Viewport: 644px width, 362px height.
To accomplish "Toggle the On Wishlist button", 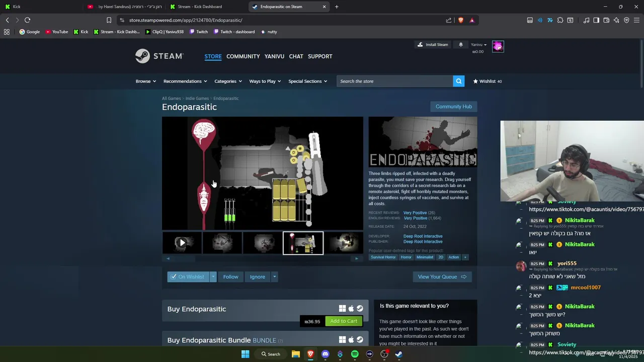I will pyautogui.click(x=188, y=277).
